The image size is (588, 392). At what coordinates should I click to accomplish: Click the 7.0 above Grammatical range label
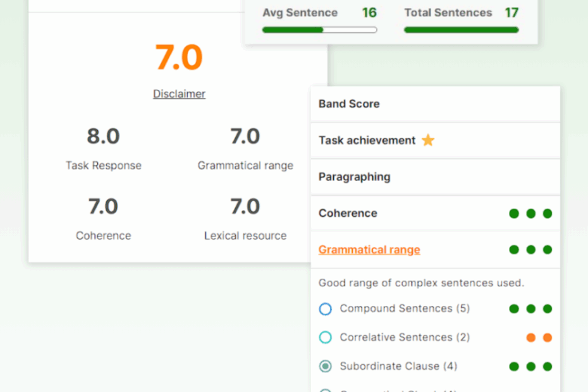tap(245, 136)
